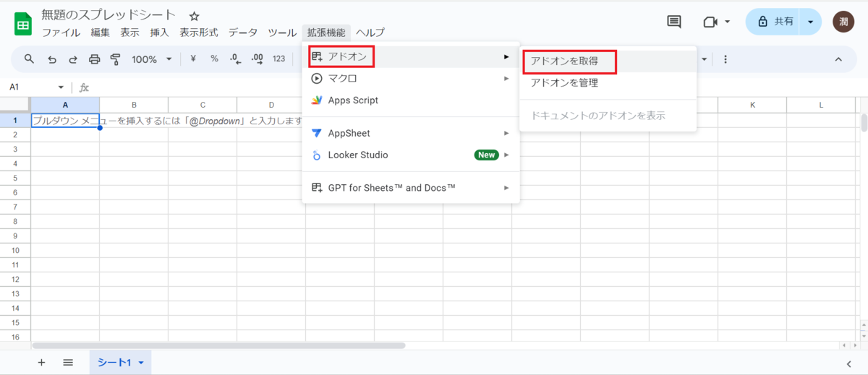Open the account avatar

[844, 22]
